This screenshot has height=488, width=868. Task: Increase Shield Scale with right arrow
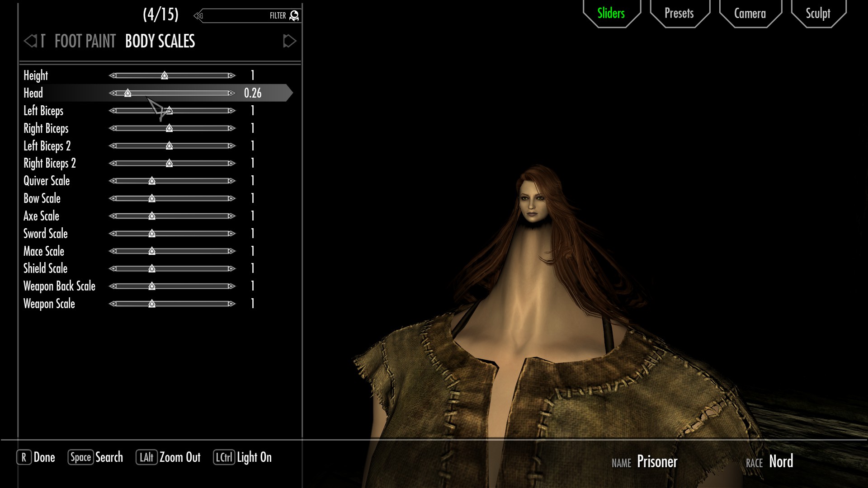point(231,268)
